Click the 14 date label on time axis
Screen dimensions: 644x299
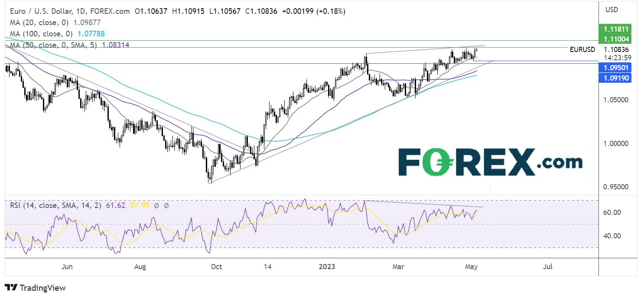tap(267, 266)
